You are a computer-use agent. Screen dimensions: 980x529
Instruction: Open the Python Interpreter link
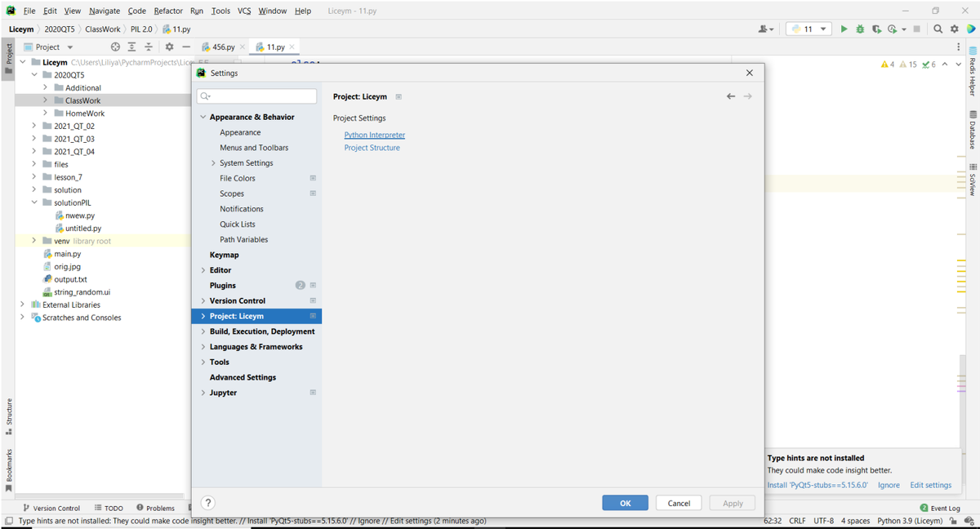click(375, 135)
